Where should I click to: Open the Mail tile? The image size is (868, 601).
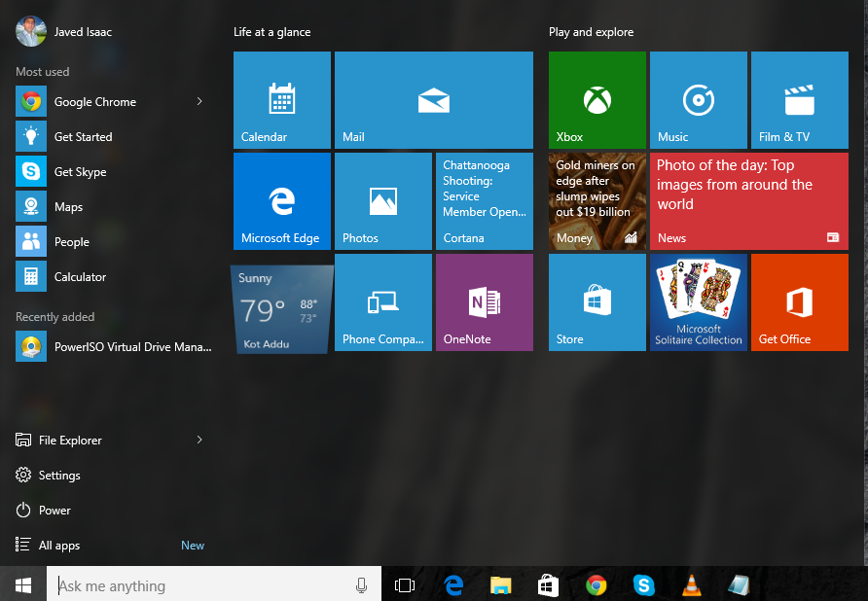[x=433, y=100]
